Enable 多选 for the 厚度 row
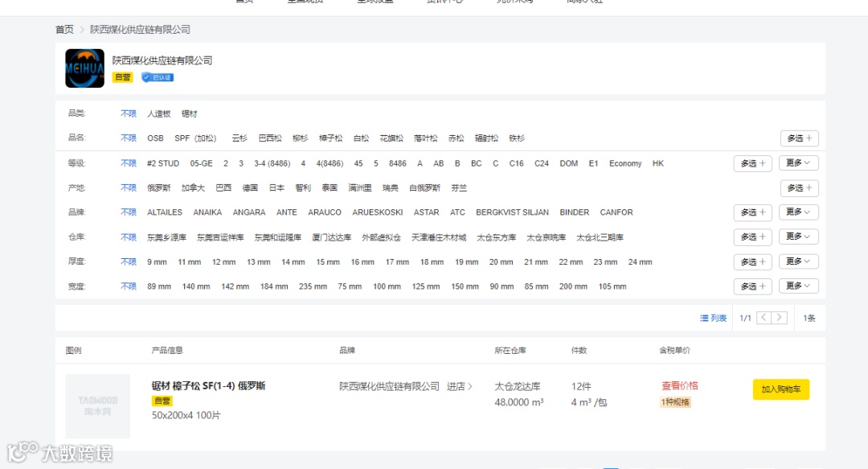This screenshot has height=469, width=868. pyautogui.click(x=753, y=261)
